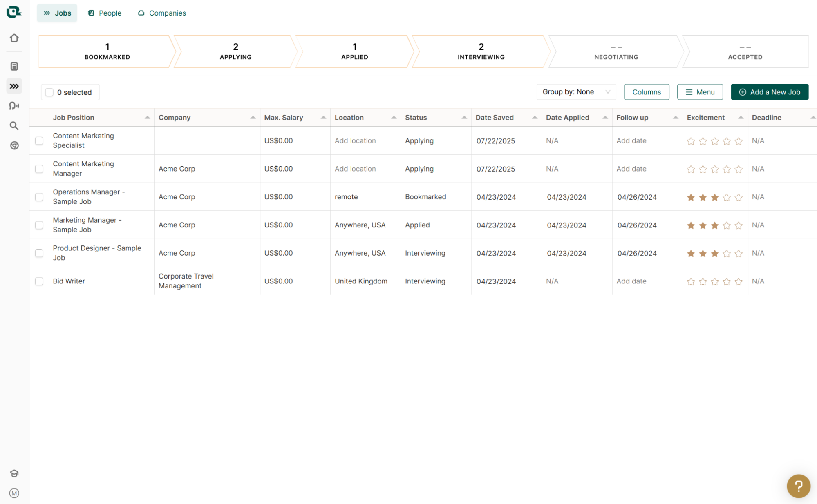817x504 pixels.
Task: Open the graduation cap learning icon
Action: point(14,473)
